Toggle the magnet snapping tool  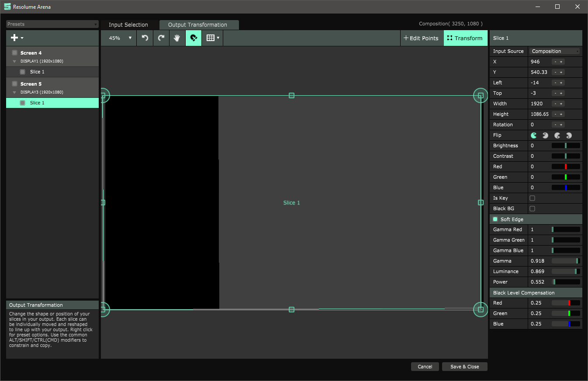pos(194,38)
